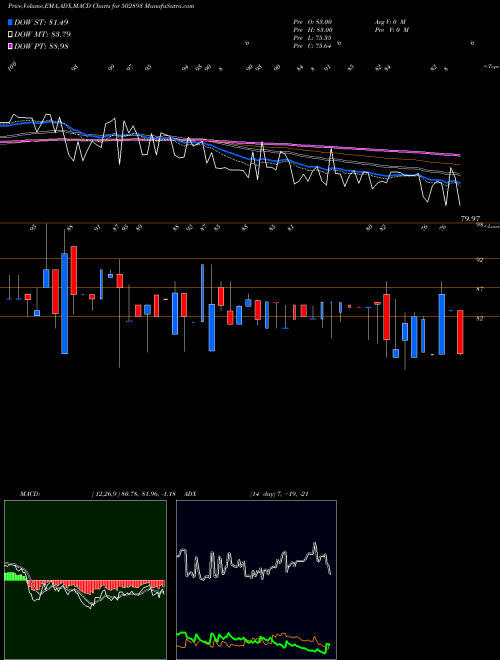Click the last red candlestick on the right
500x660 pixels.
(460, 332)
